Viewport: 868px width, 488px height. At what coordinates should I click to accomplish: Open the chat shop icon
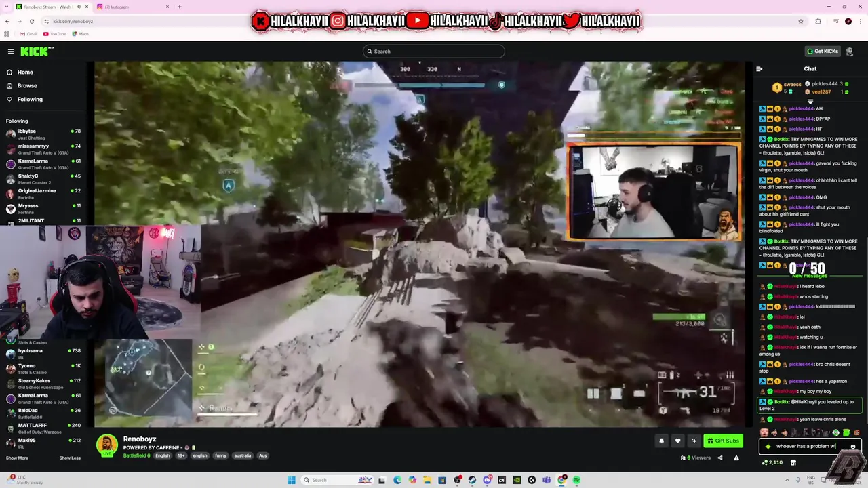(793, 462)
